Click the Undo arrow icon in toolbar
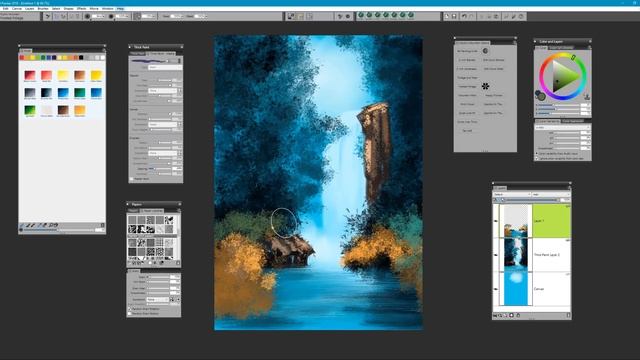The image size is (640, 360). pos(464,16)
